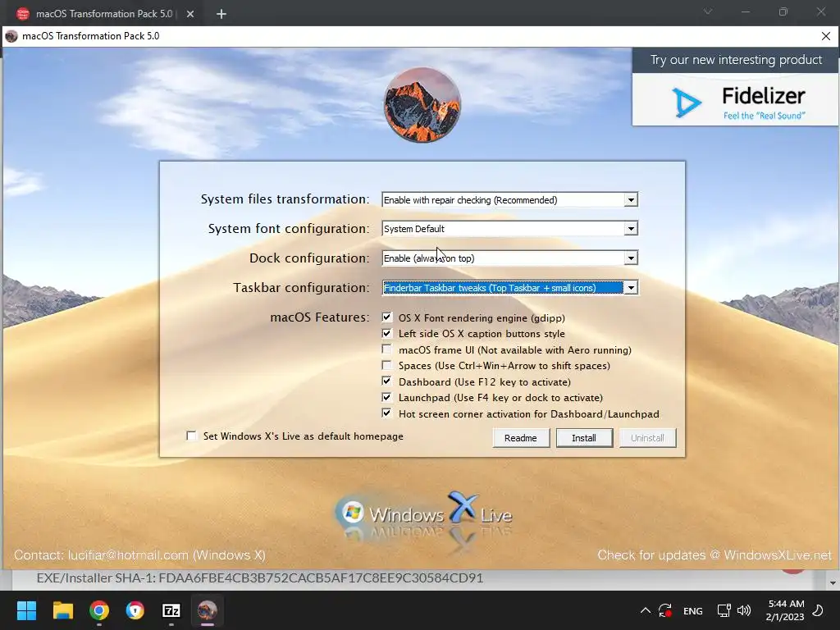Expand System files transformation dropdown arrow

(x=631, y=200)
